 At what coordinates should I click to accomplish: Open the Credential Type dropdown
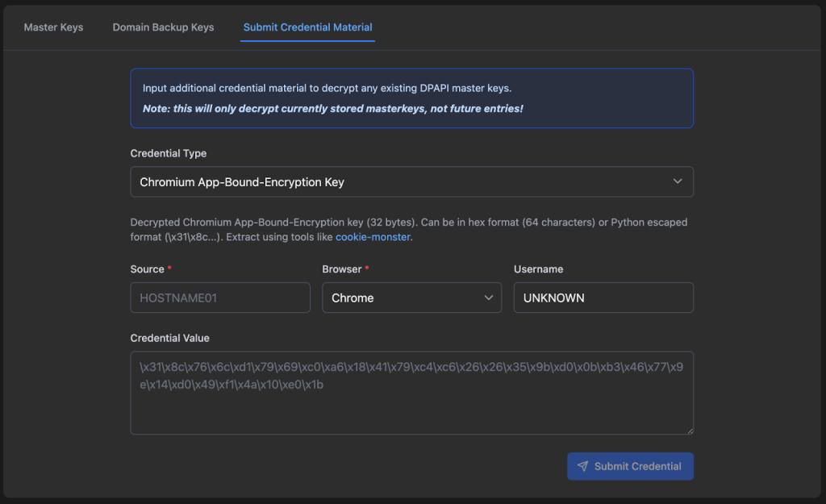411,182
